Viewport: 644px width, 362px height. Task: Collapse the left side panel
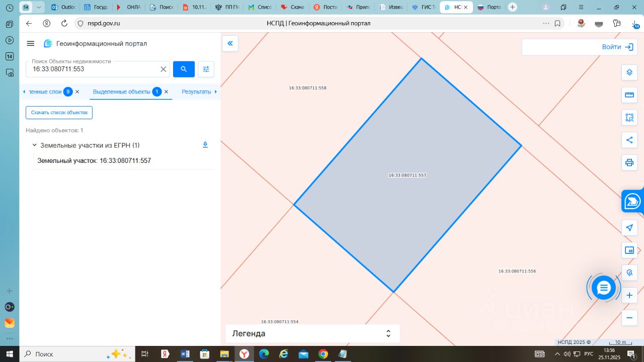[x=230, y=44]
